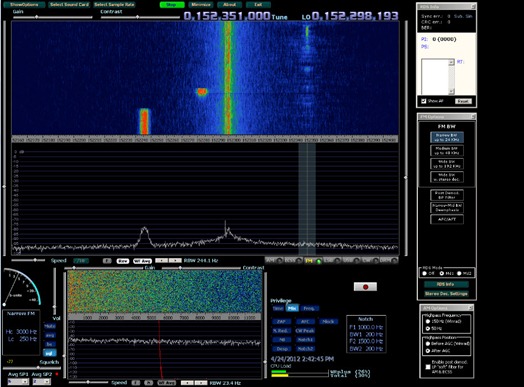Select 50 Hz highpass frequency
524x387 pixels.
[x=428, y=329]
